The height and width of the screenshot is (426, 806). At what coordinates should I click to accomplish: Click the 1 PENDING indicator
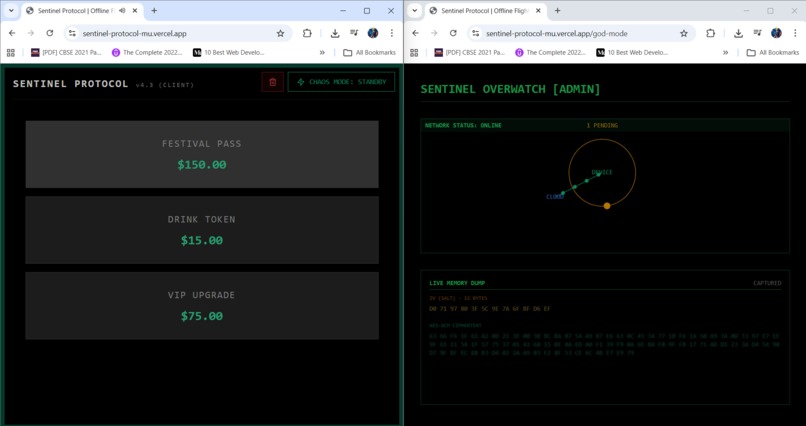(x=602, y=125)
